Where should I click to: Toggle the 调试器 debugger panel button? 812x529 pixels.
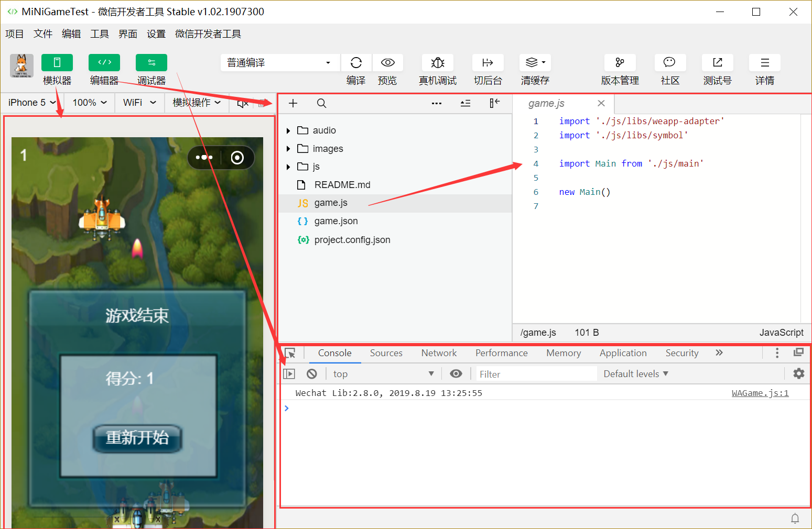[151, 62]
